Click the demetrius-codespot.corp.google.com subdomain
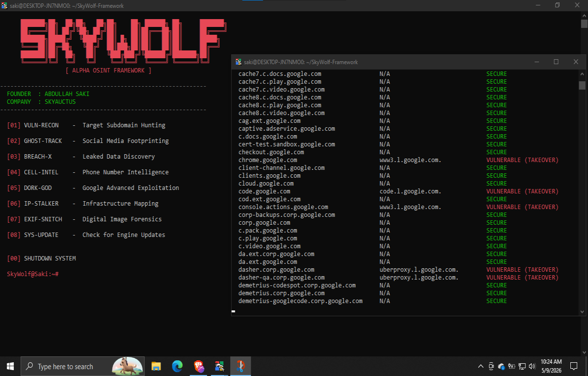Viewport: 588px width, 376px height. pos(297,285)
